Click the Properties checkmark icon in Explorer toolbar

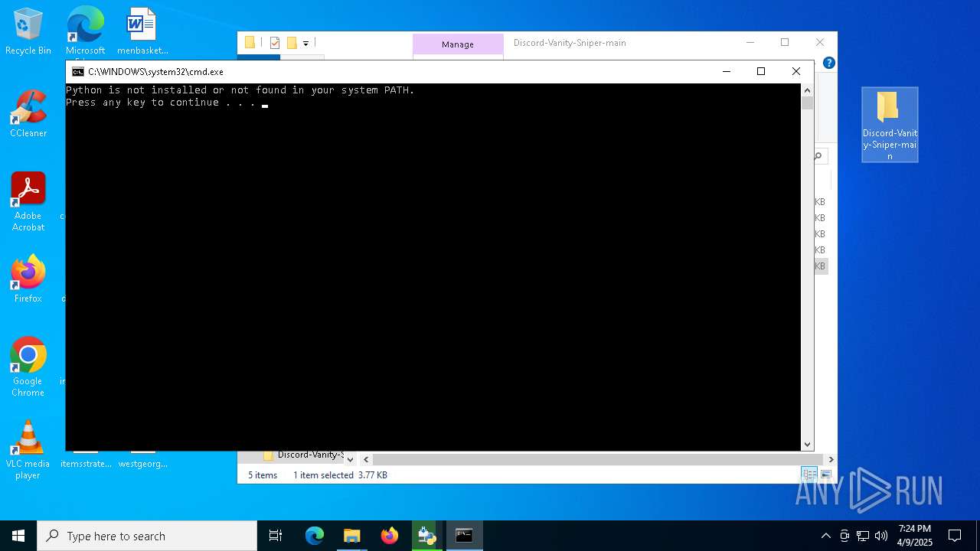[x=275, y=43]
